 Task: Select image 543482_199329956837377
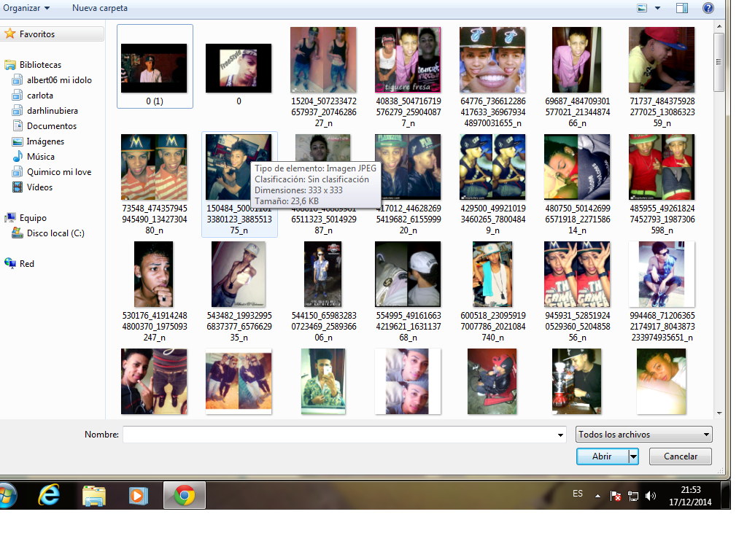coord(239,274)
